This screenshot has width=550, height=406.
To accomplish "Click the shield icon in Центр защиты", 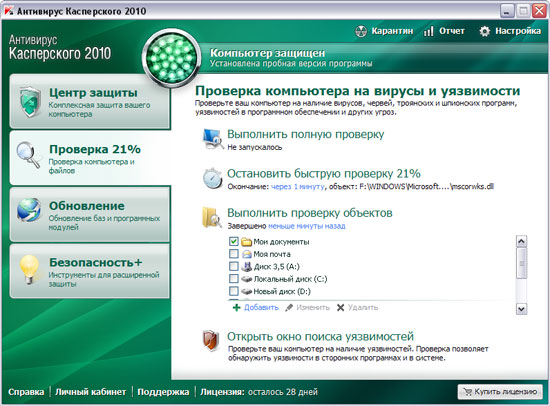I will click(x=30, y=102).
